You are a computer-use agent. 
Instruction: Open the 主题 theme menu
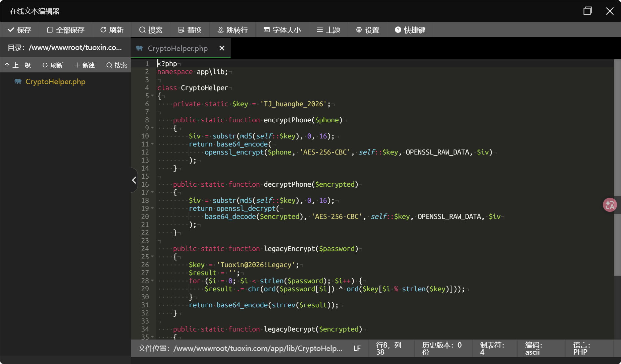point(328,30)
